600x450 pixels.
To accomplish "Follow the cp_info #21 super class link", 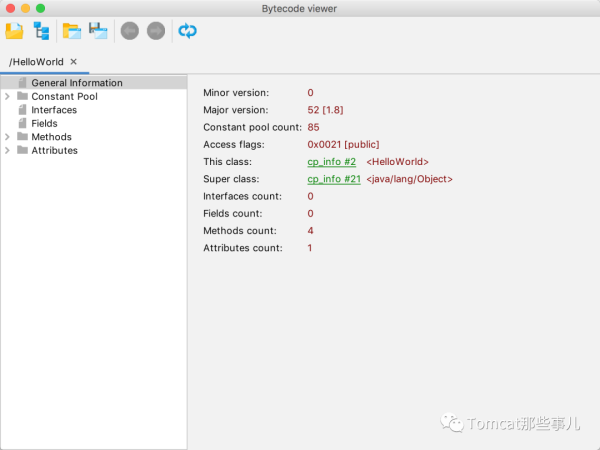I will coord(334,179).
